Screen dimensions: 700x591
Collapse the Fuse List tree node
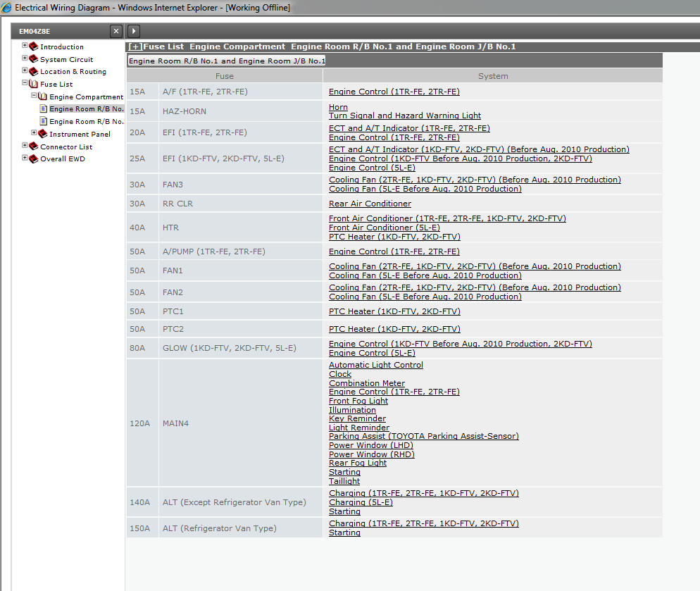[x=25, y=84]
